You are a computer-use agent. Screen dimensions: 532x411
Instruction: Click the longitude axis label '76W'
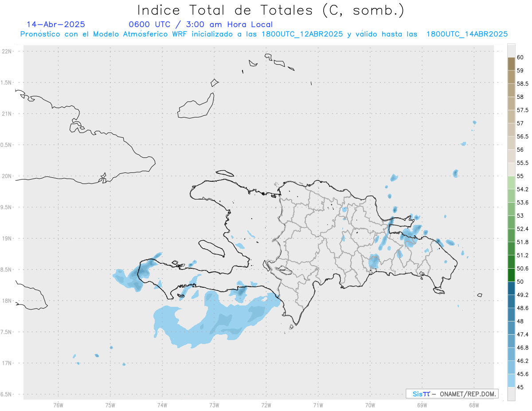point(58,405)
